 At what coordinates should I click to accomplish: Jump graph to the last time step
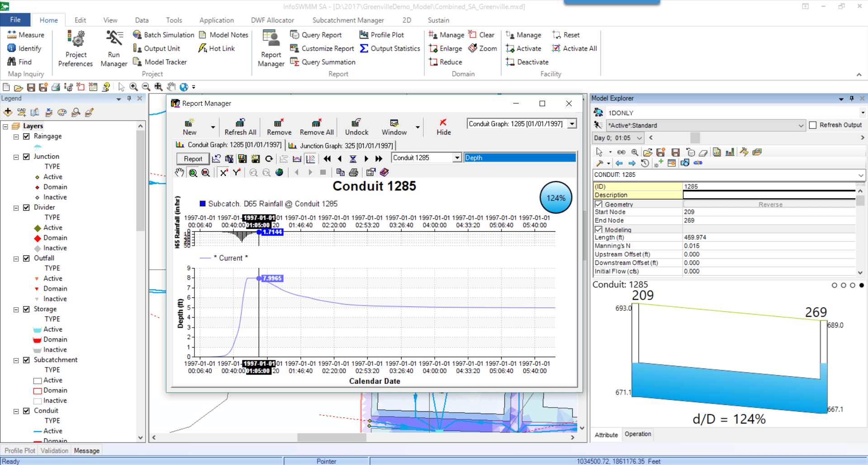click(379, 159)
